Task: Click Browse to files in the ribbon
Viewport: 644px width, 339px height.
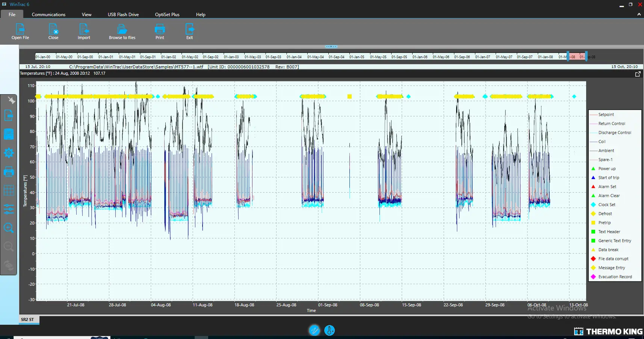Action: (x=122, y=32)
